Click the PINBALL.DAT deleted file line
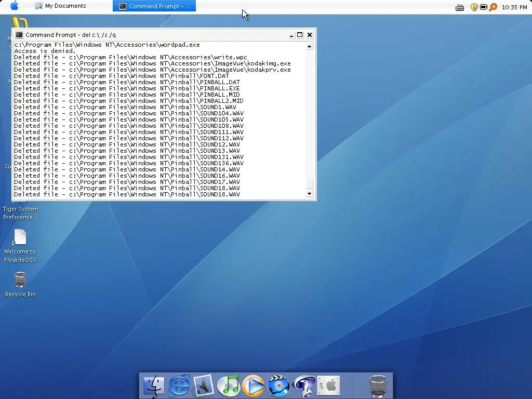 pyautogui.click(x=127, y=82)
